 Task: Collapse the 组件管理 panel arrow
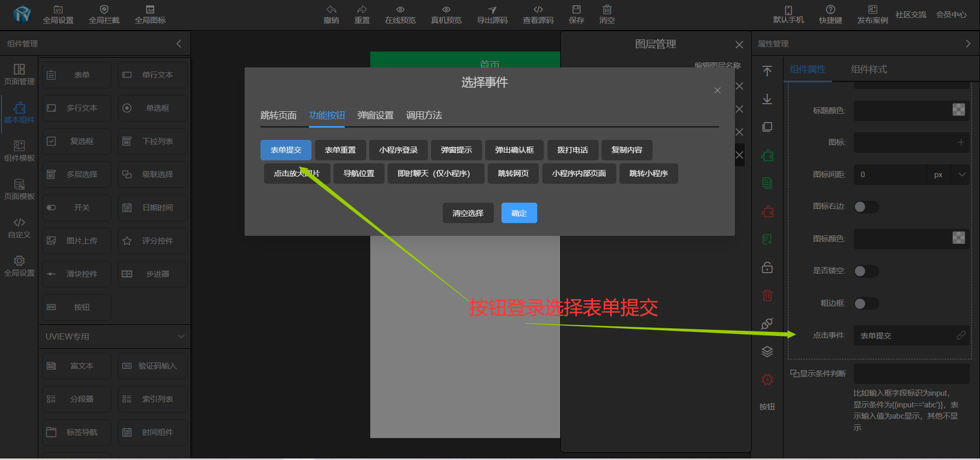pyautogui.click(x=179, y=44)
